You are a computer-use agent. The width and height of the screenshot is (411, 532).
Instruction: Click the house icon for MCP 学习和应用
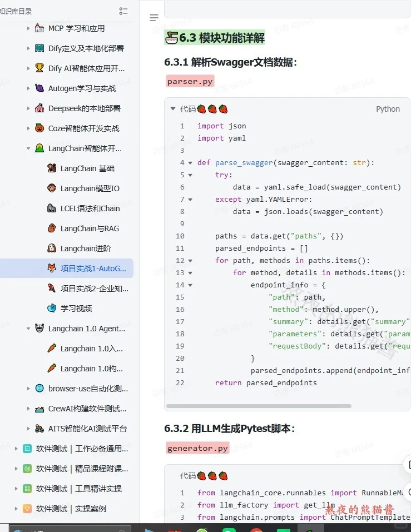pos(39,28)
